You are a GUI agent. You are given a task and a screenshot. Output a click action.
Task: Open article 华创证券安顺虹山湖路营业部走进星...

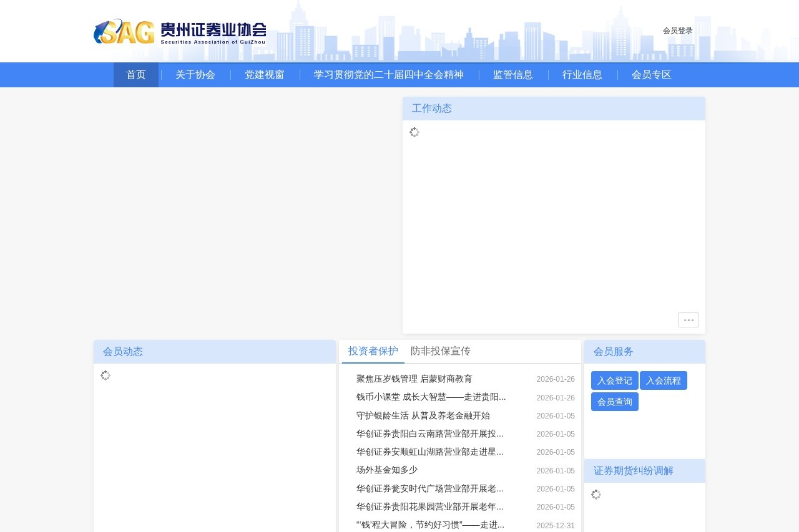[430, 452]
